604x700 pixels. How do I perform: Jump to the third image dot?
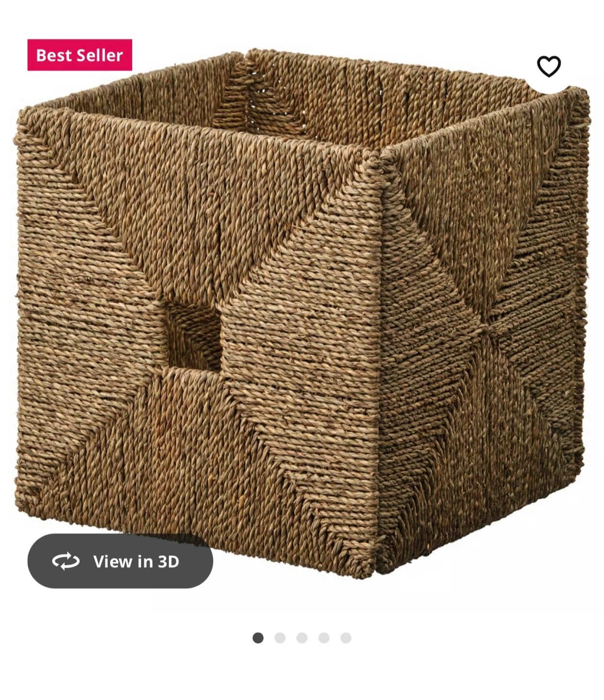[x=302, y=638]
